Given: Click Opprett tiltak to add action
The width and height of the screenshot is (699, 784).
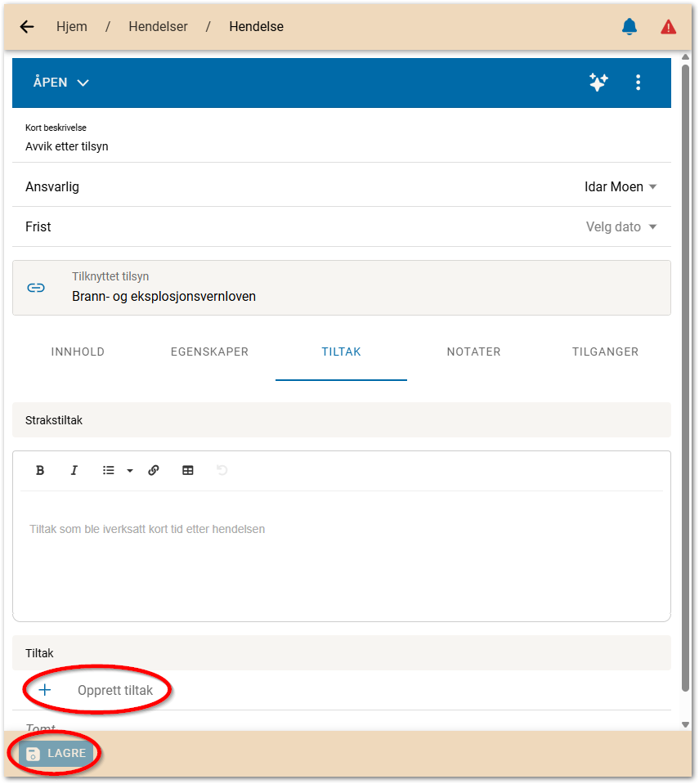Looking at the screenshot, I should click(114, 690).
